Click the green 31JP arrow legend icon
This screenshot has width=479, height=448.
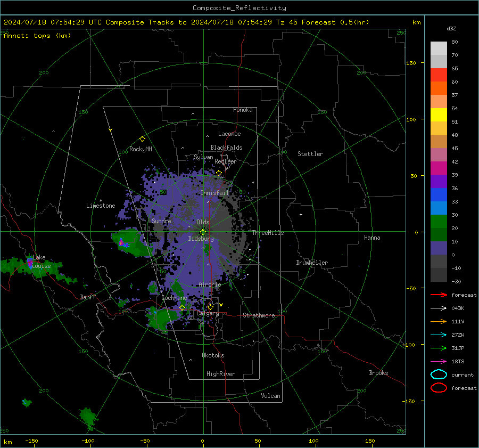pyautogui.click(x=439, y=348)
